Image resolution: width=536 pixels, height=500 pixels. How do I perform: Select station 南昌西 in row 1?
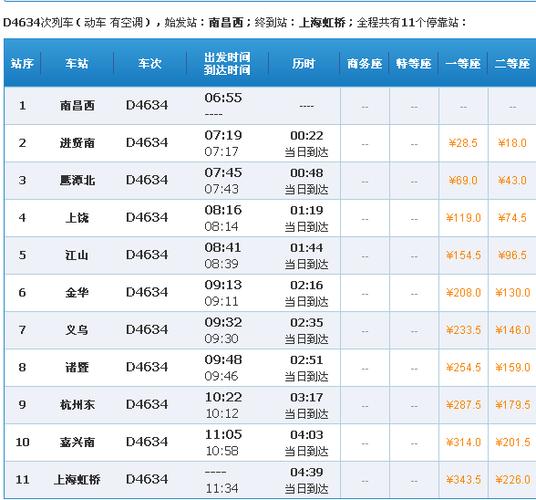[x=77, y=105]
